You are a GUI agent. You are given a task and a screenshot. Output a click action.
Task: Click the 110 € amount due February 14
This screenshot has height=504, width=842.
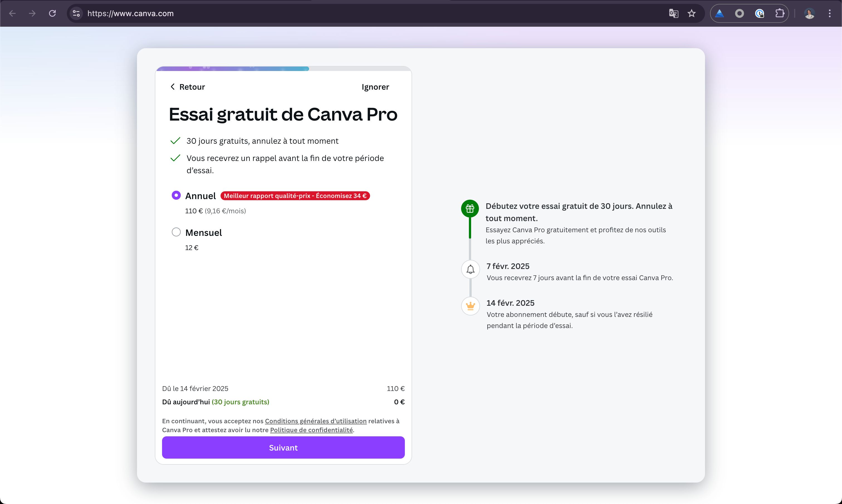click(396, 388)
